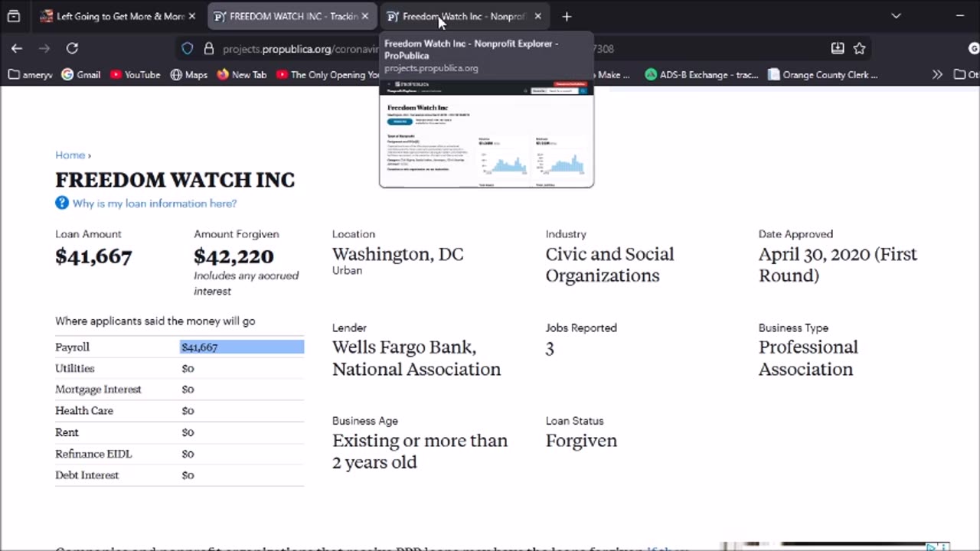This screenshot has height=551, width=980.
Task: Select highlighted Payroll value '$41,667'
Action: (200, 347)
